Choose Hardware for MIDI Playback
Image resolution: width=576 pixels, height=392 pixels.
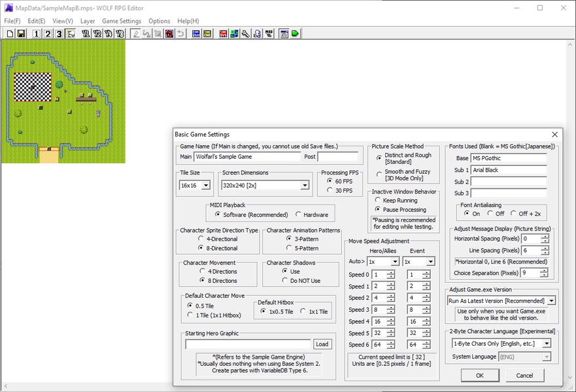(x=299, y=214)
